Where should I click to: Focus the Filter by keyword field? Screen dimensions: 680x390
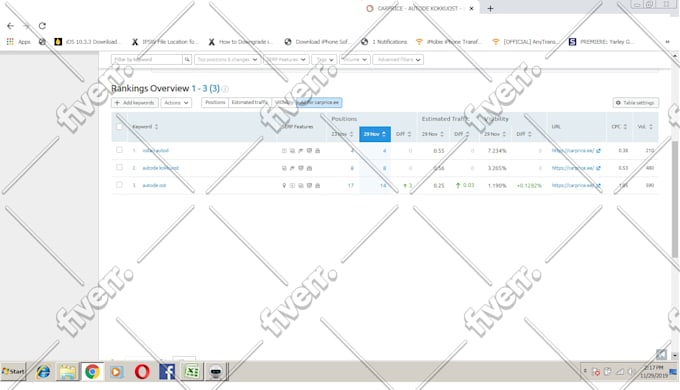pos(147,59)
